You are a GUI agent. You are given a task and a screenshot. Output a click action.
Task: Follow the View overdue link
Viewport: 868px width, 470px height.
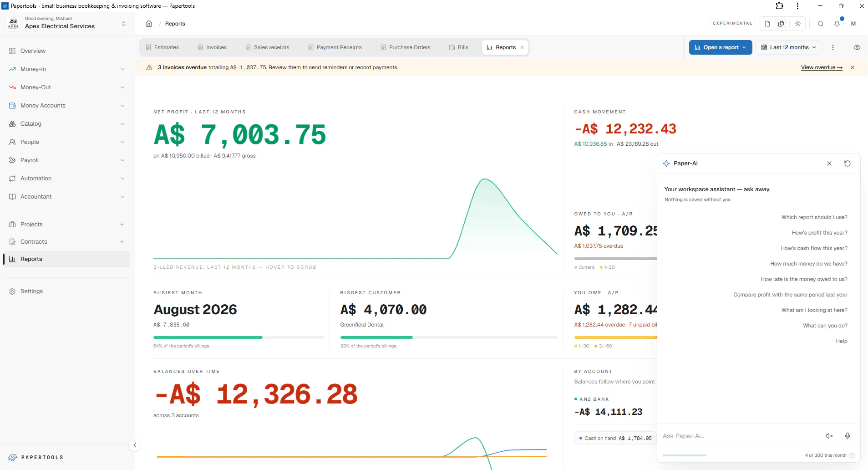[822, 67]
